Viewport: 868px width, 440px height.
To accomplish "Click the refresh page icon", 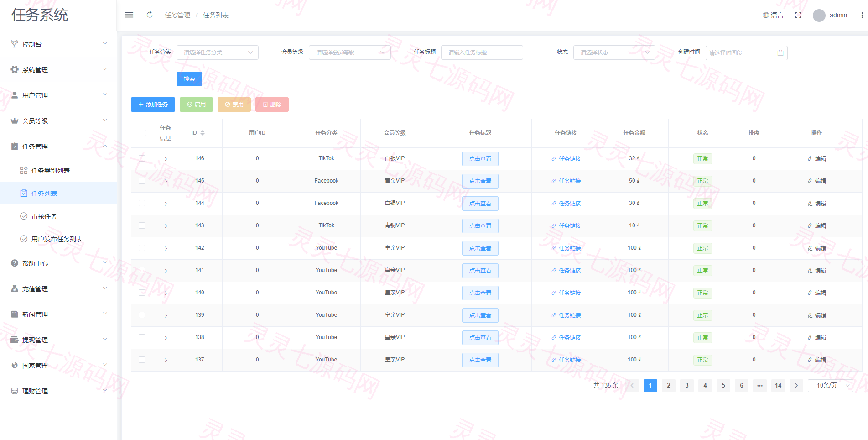I will [150, 15].
